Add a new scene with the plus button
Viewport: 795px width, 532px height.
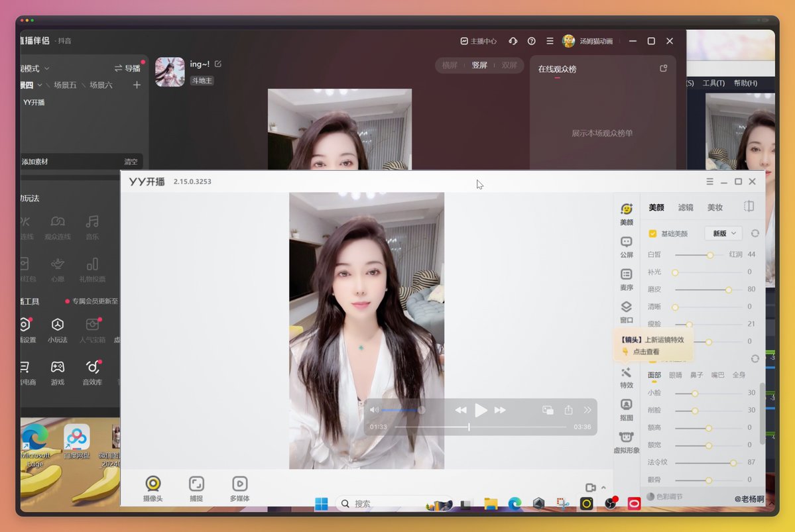[137, 85]
